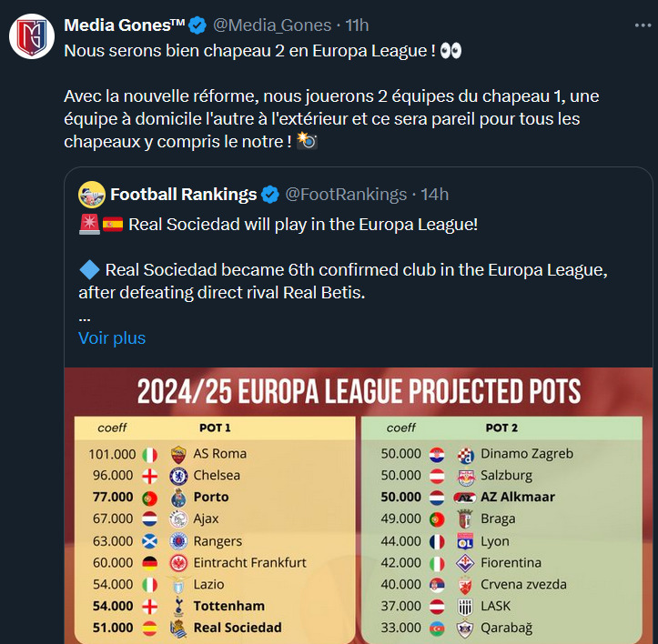Viewport: 658px width, 644px height.
Task: Click Football Rankings verified checkmark badge
Action: [269, 195]
